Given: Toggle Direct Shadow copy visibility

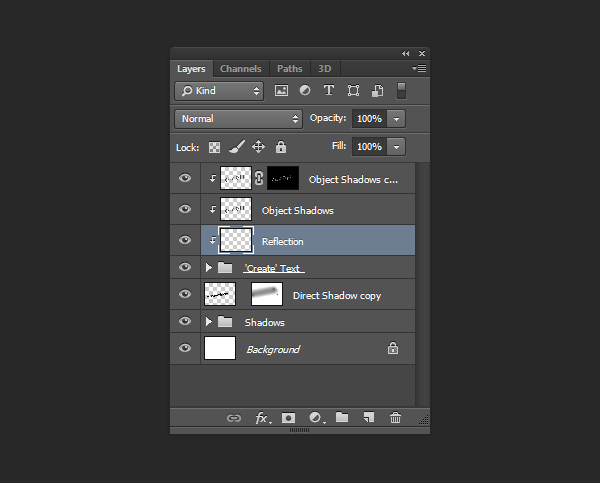Looking at the screenshot, I should tap(185, 294).
